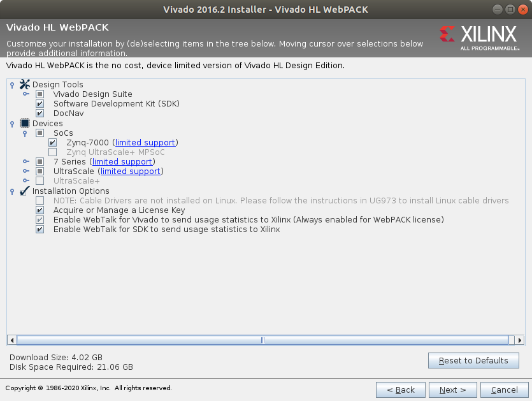The height and width of the screenshot is (401, 532).
Task: Click the Design Tools wrench icon
Action: [x=24, y=84]
